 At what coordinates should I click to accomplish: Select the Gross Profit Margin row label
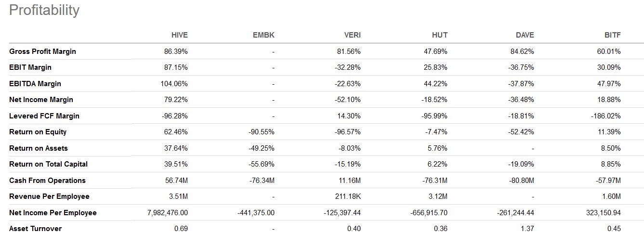[42, 52]
